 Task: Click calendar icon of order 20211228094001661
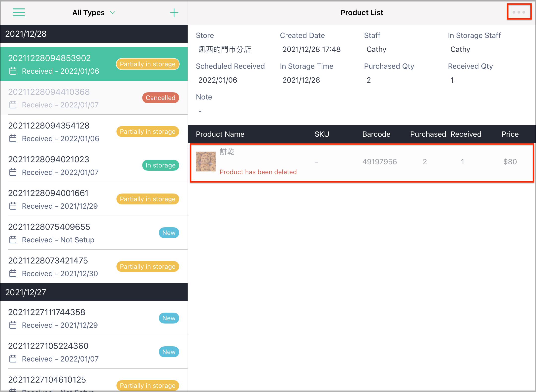tap(13, 206)
